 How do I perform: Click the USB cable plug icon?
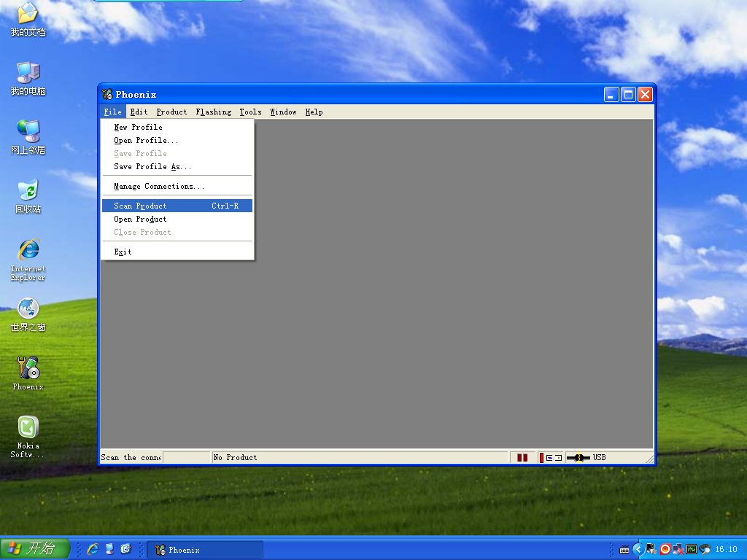578,458
